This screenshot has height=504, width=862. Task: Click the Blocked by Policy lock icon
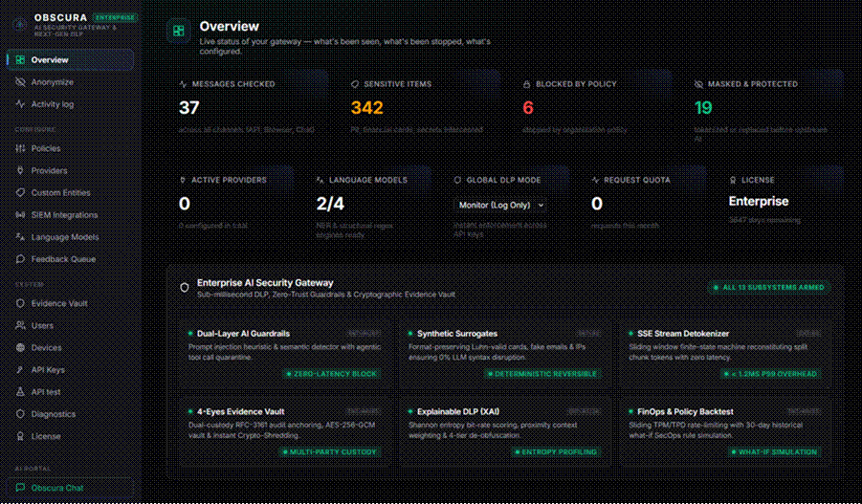(x=526, y=84)
